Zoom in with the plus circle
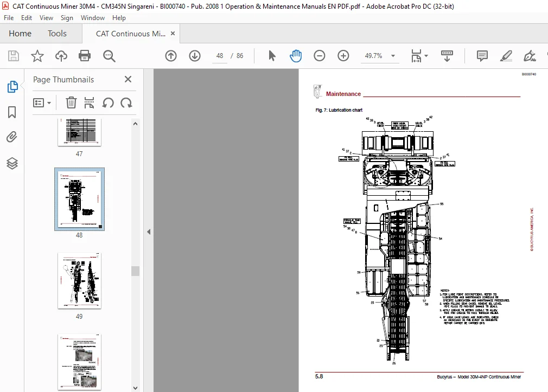 click(343, 56)
